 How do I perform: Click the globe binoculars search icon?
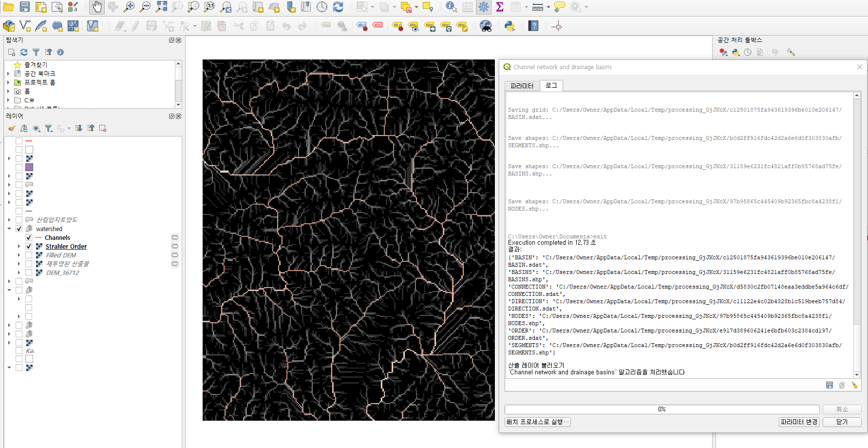click(486, 26)
